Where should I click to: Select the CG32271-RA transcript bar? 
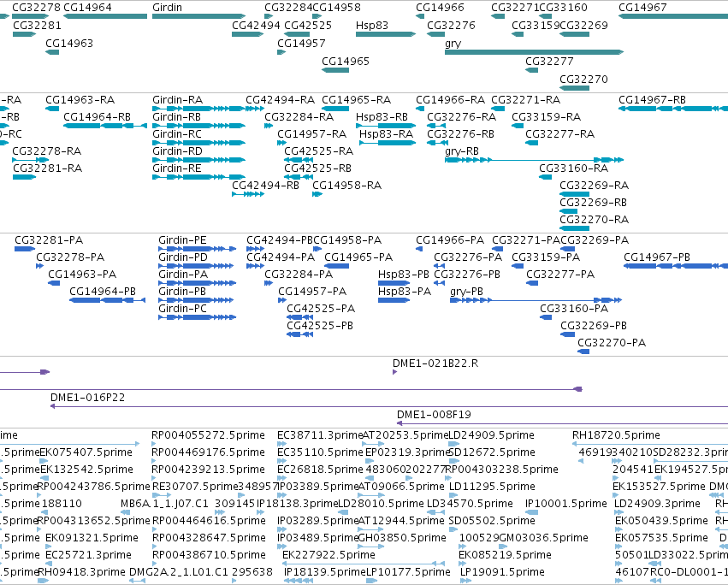click(x=498, y=109)
